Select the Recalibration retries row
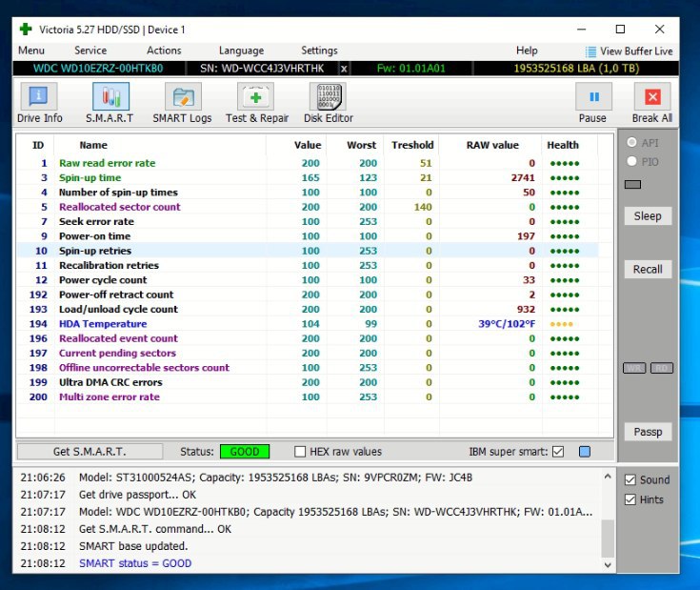The height and width of the screenshot is (590, 700). tap(308, 265)
